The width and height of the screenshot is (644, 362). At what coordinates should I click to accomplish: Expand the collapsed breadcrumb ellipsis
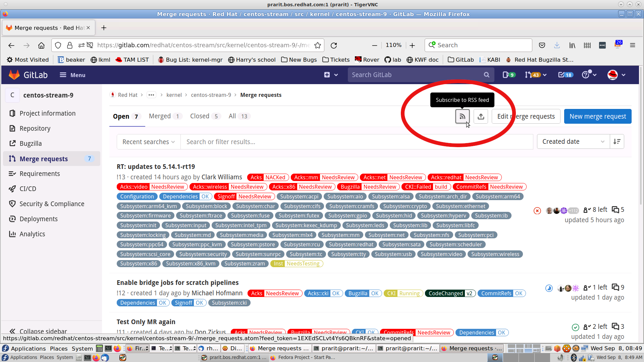151,95
